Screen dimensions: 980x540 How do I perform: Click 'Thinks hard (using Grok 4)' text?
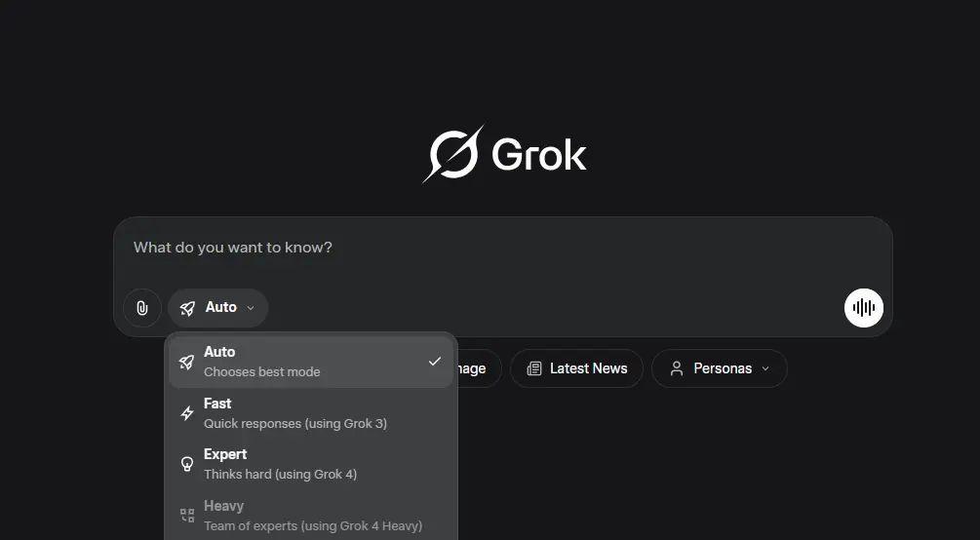[x=280, y=475]
